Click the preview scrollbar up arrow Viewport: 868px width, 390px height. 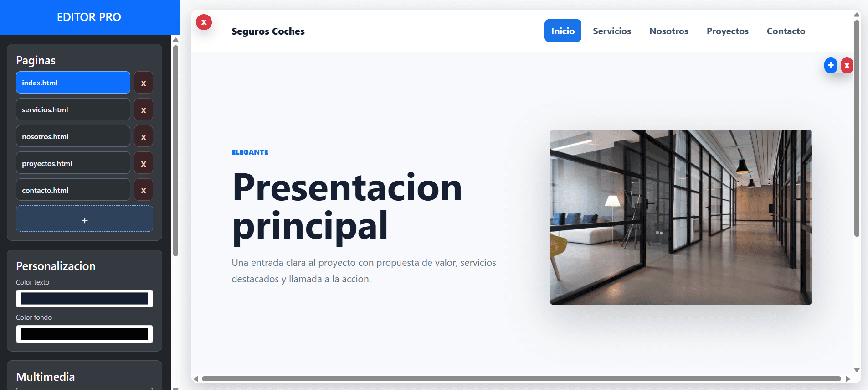857,15
